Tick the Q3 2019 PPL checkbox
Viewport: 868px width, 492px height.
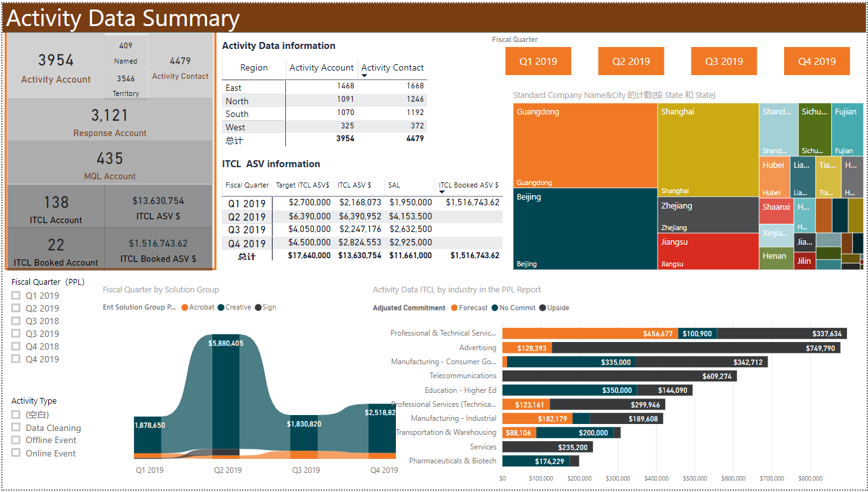[16, 334]
